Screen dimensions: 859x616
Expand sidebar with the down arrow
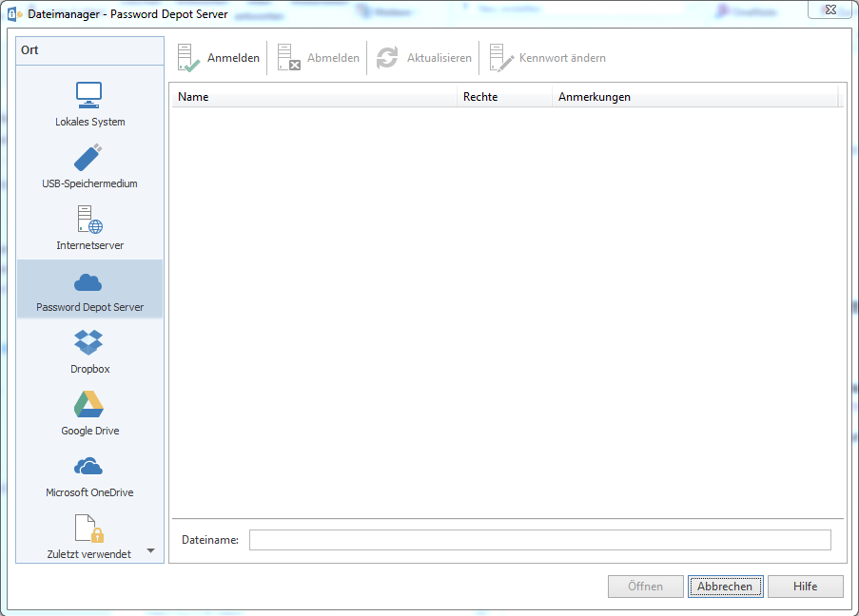pyautogui.click(x=150, y=550)
